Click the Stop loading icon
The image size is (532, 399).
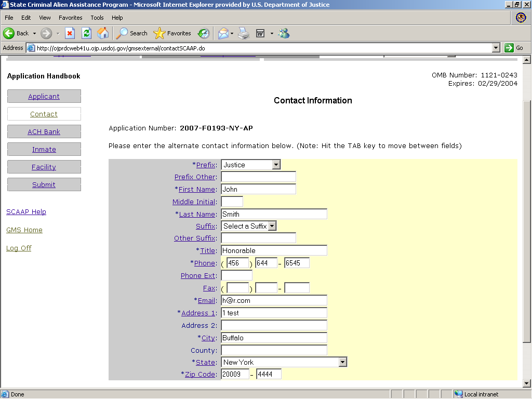pyautogui.click(x=70, y=33)
